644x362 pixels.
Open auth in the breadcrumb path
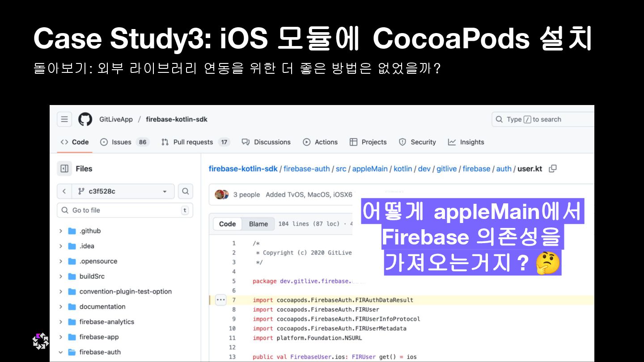point(504,168)
